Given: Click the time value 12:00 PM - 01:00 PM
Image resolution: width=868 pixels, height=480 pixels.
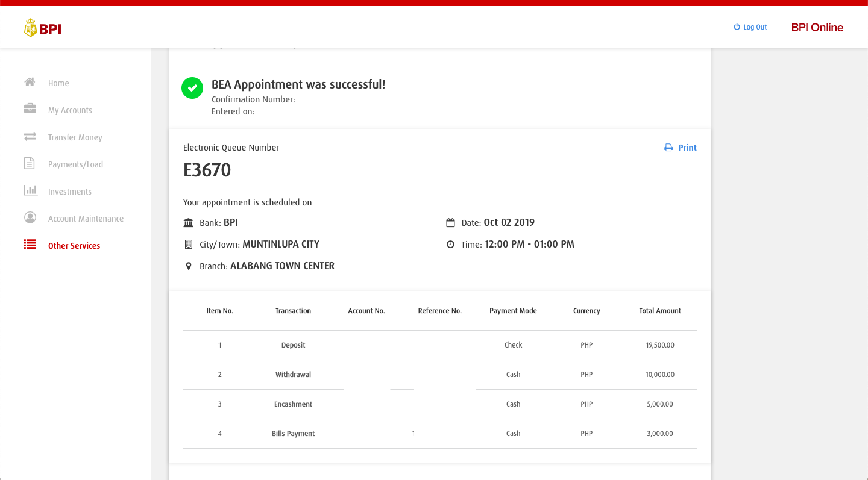Looking at the screenshot, I should click(x=529, y=244).
